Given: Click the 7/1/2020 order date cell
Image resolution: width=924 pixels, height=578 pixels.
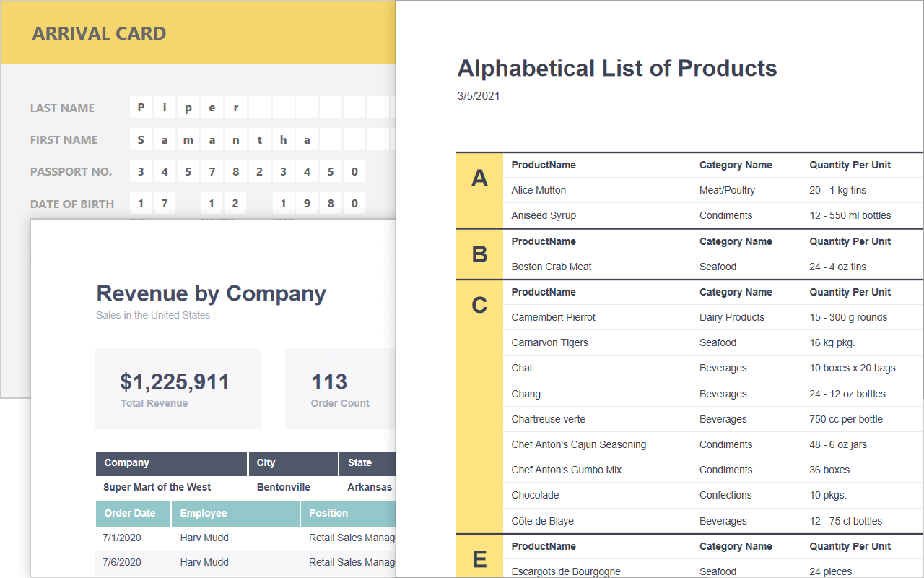Looking at the screenshot, I should [121, 538].
